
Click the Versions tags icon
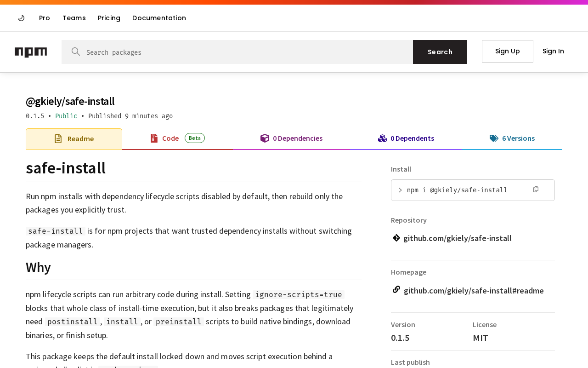(494, 138)
